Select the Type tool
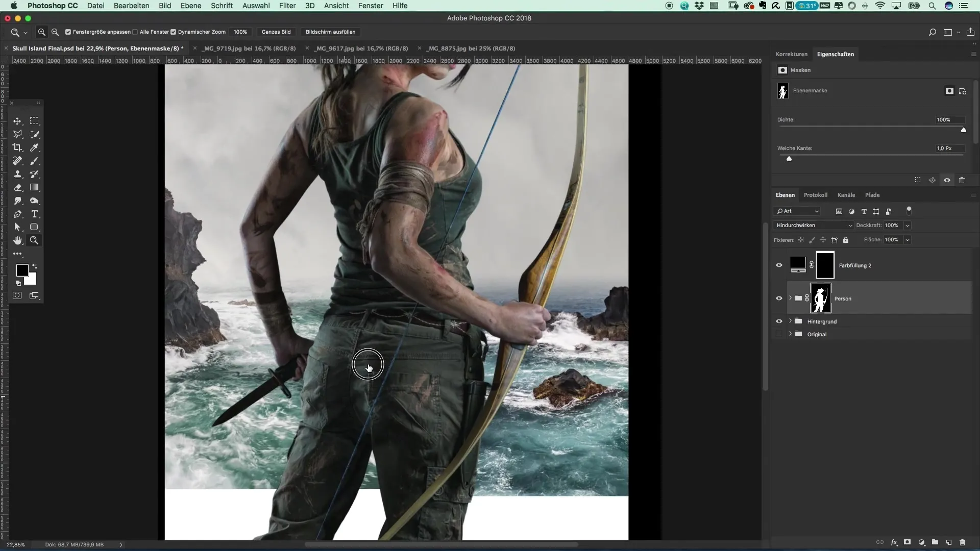980x551 pixels. 34,214
